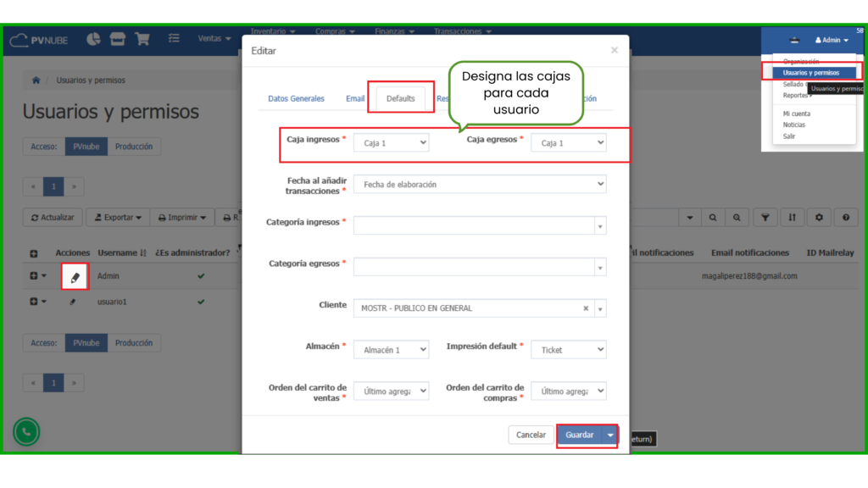Click the pencil edit icon for usuario1
This screenshot has height=488, width=868.
(73, 302)
